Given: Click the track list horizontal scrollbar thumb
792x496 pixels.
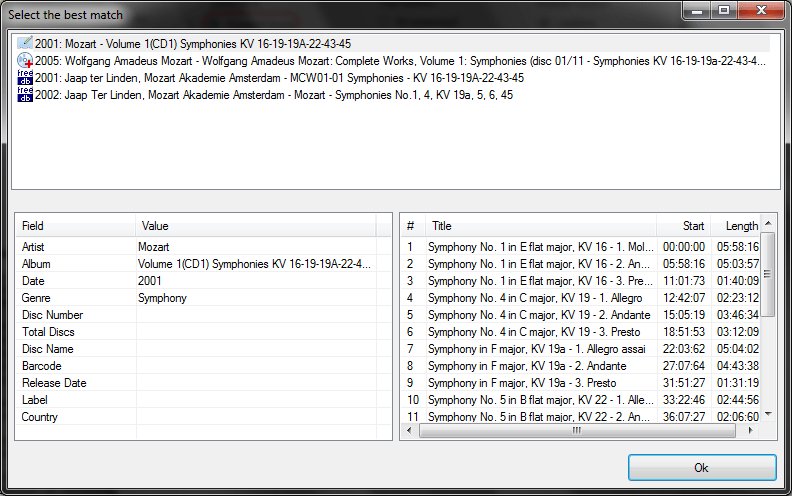Looking at the screenshot, I should [577, 430].
